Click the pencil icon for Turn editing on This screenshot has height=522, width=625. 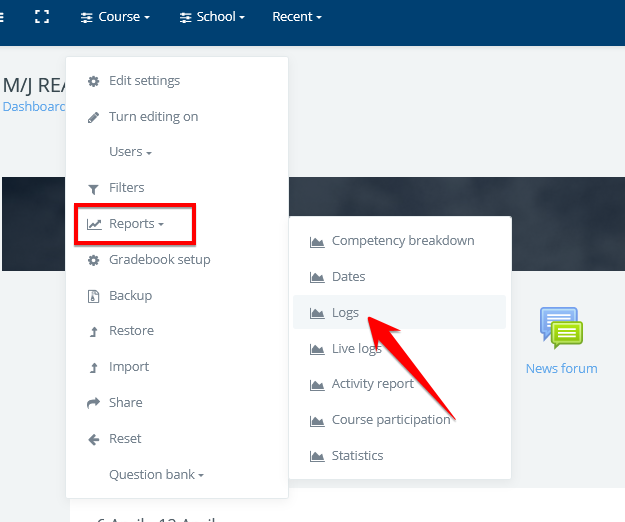(x=94, y=117)
